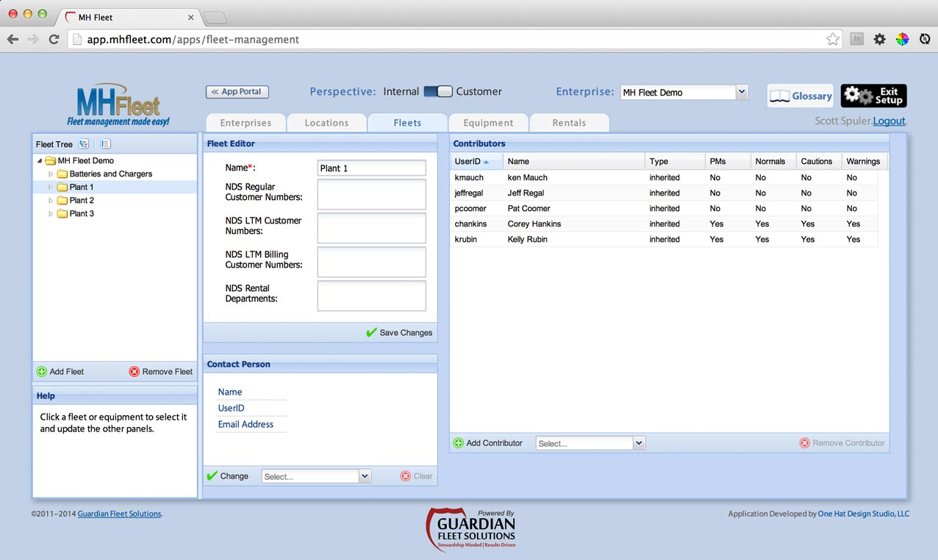938x560 pixels.
Task: Reload the page with the browser refresh icon
Action: pos(54,40)
